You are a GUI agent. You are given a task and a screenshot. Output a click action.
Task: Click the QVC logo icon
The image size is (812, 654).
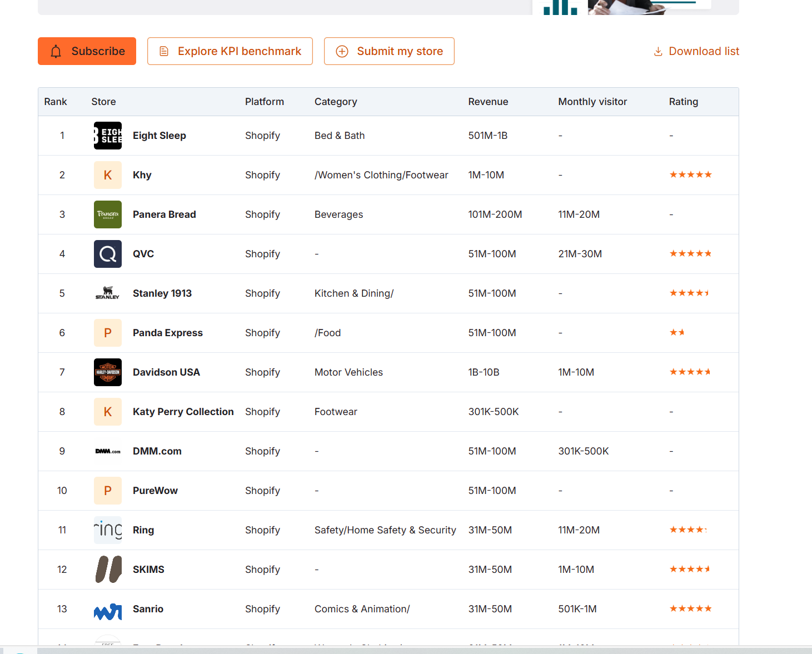(x=108, y=254)
